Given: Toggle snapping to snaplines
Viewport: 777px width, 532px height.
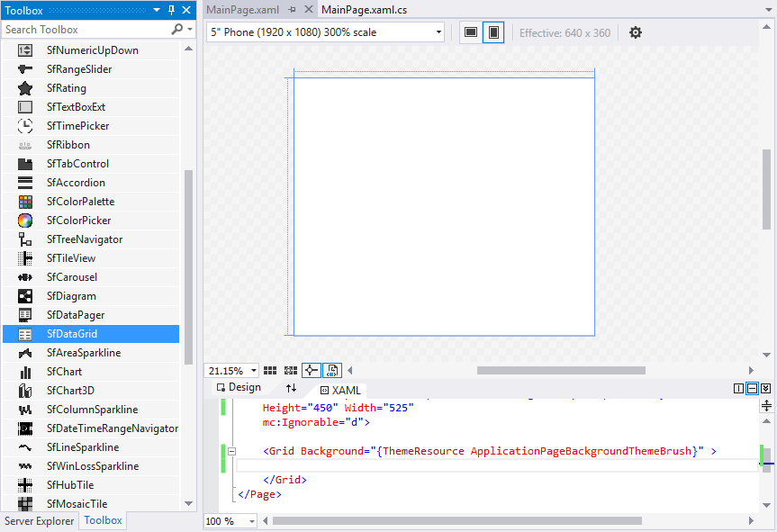Looking at the screenshot, I should [312, 371].
